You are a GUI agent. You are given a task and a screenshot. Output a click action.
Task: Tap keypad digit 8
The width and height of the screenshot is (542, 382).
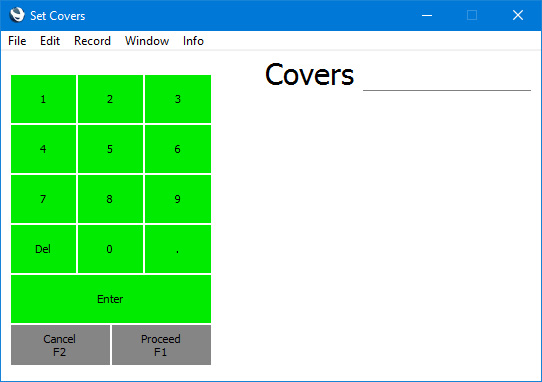tap(110, 199)
